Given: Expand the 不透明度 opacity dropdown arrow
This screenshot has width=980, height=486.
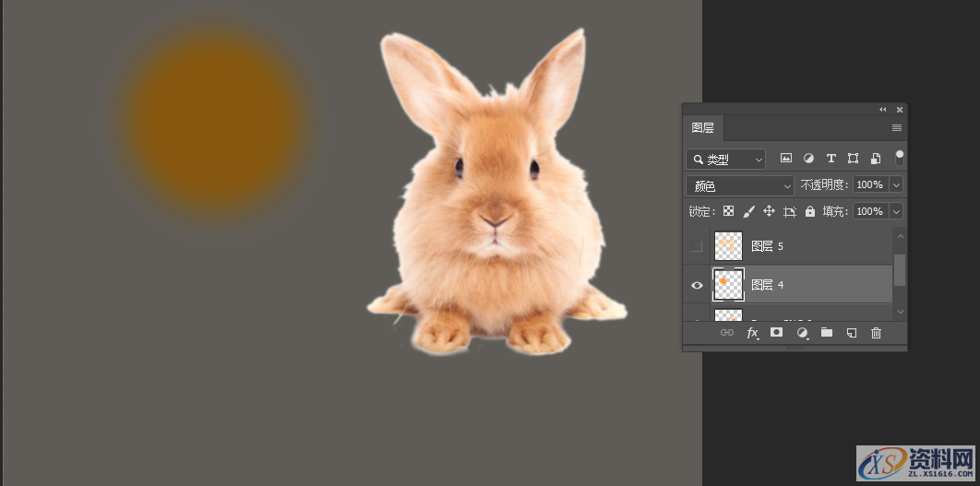Looking at the screenshot, I should point(895,185).
